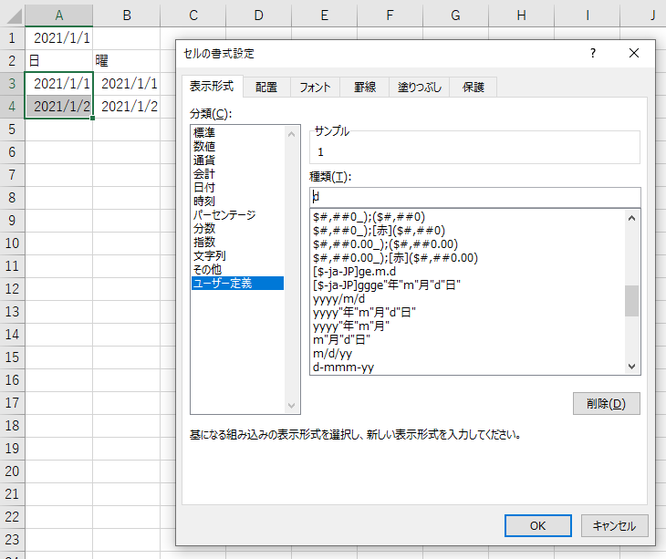Select cell B4 with 2021/1/2

point(127,106)
